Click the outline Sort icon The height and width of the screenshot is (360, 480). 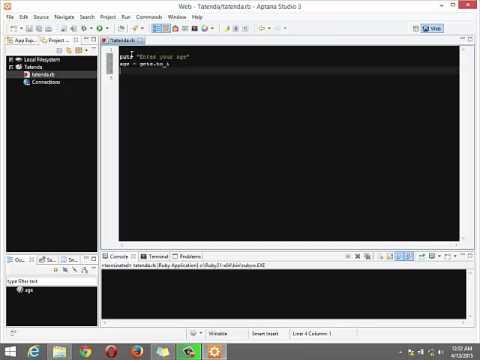tap(56, 270)
